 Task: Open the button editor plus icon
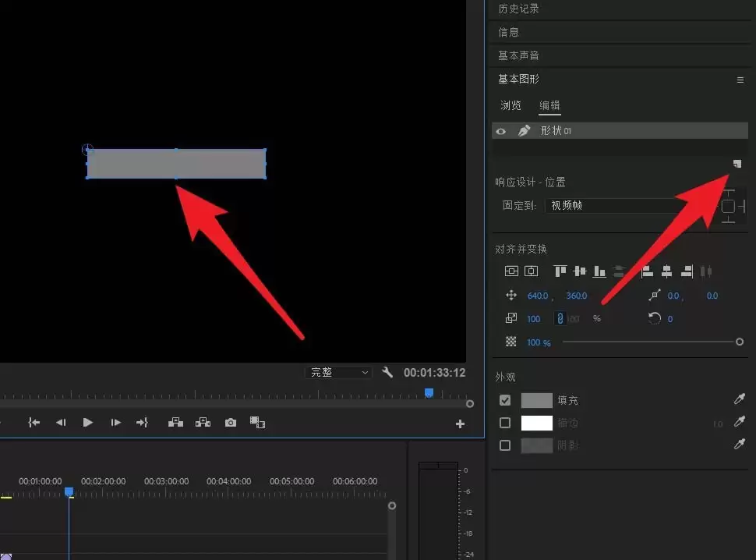click(x=460, y=424)
